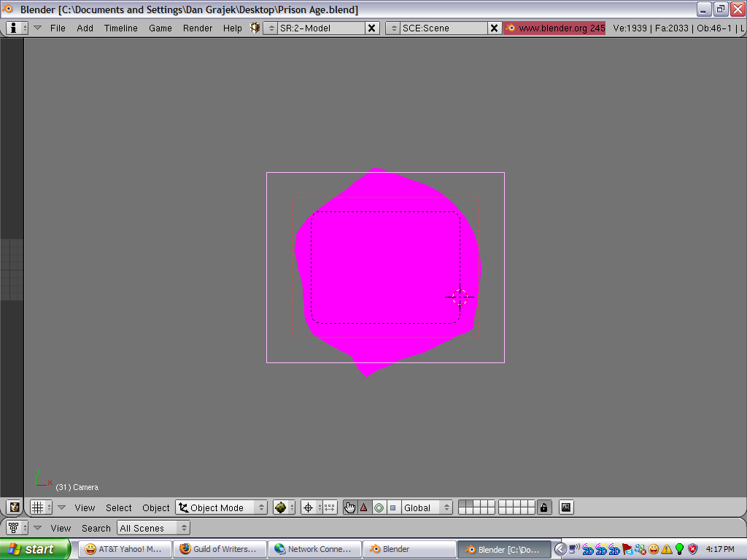Switch to the Blender console taskbar button
The image size is (747, 560).
409,549
